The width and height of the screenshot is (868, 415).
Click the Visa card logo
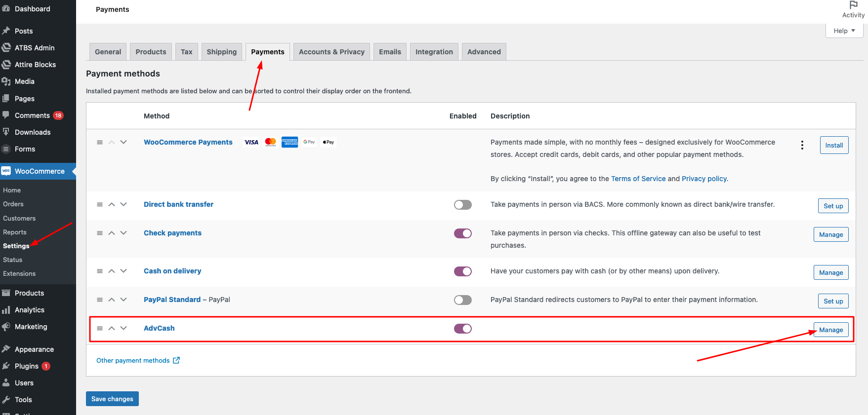pyautogui.click(x=251, y=142)
